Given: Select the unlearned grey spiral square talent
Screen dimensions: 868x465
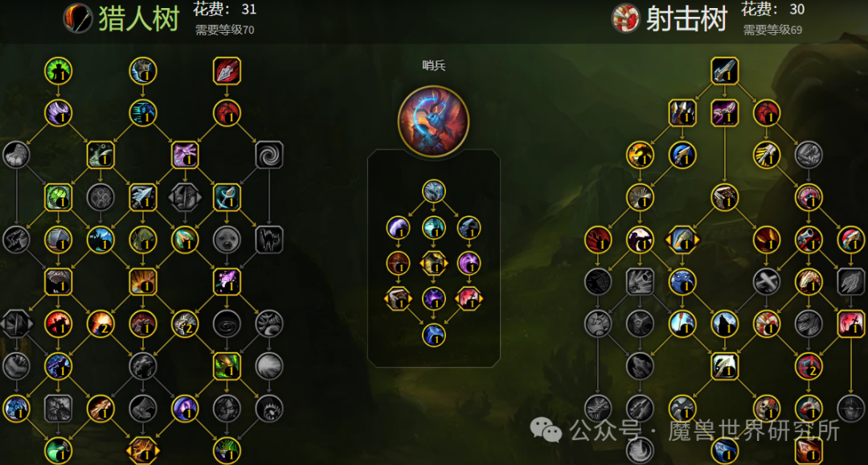Looking at the screenshot, I should pyautogui.click(x=269, y=154).
